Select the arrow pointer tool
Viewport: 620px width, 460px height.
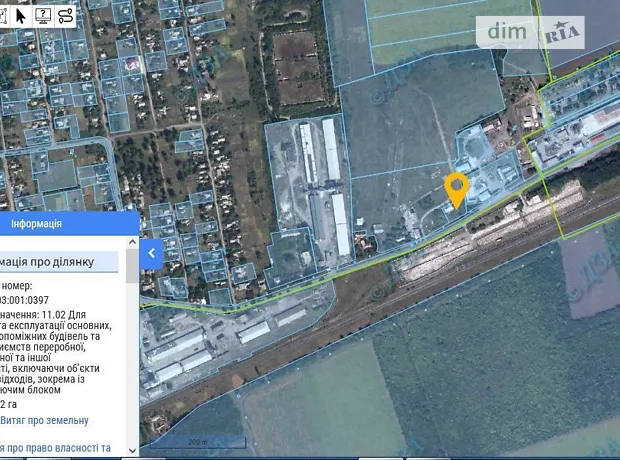coord(22,15)
